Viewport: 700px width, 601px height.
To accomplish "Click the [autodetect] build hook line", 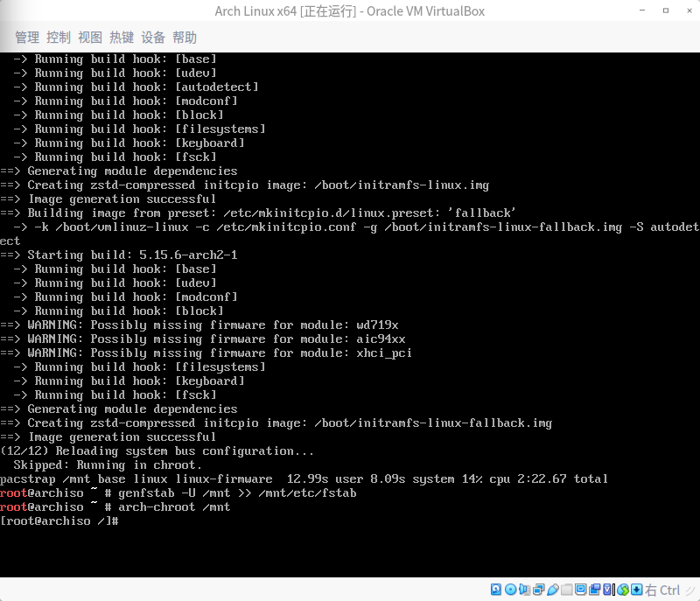I will point(136,87).
